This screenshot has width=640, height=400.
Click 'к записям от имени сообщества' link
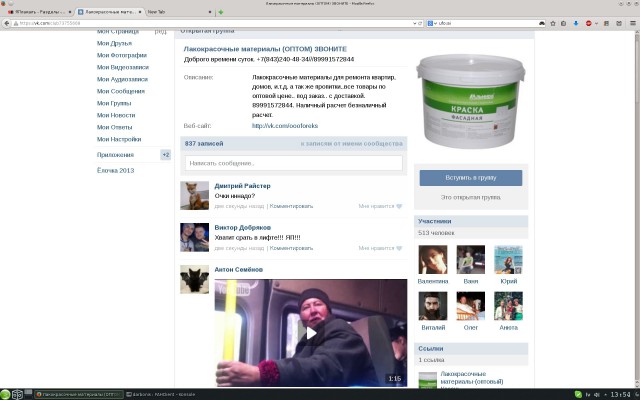point(351,144)
